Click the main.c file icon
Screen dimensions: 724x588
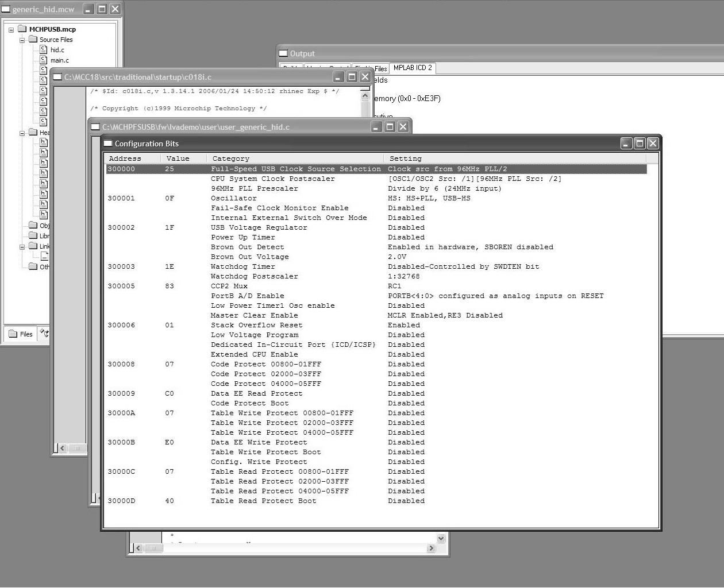[x=43, y=60]
